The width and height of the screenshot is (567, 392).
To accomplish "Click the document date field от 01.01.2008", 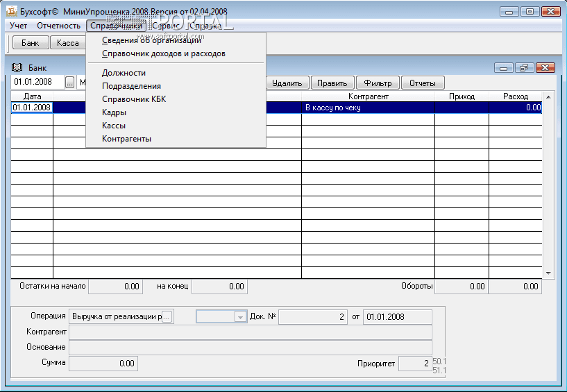I will click(398, 317).
